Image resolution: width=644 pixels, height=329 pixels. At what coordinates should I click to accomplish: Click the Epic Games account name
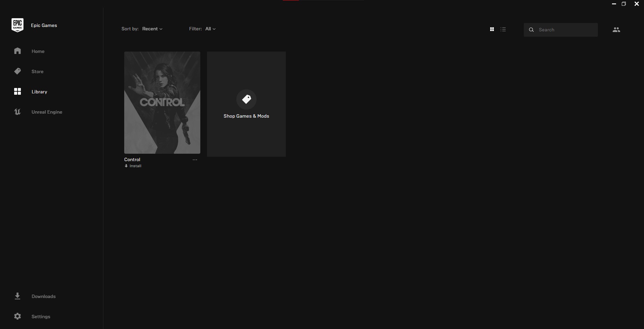coord(44,25)
